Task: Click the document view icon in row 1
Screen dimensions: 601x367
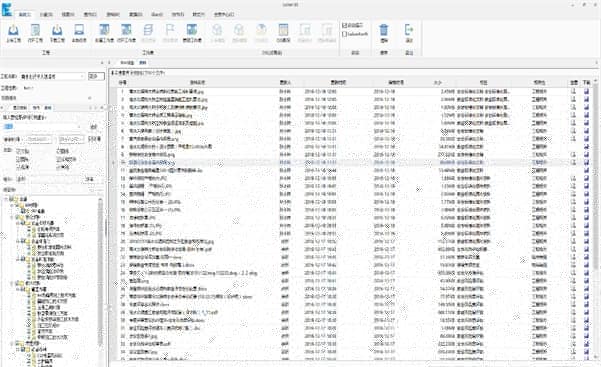Action: (x=573, y=92)
